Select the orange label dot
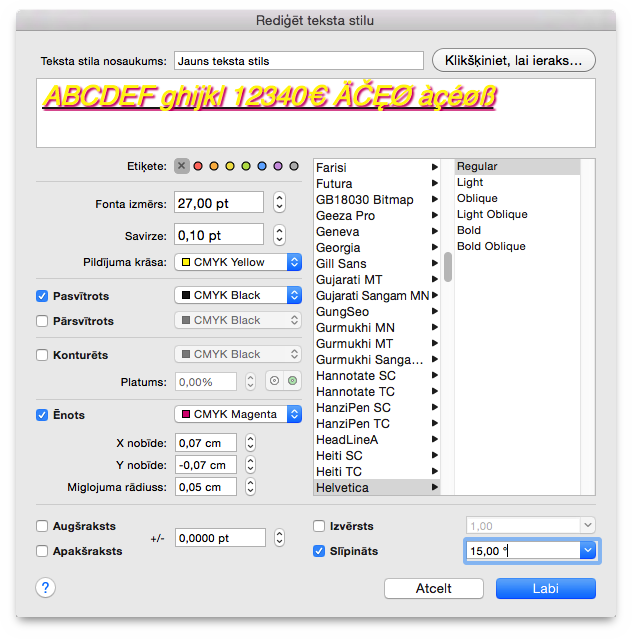This screenshot has height=639, width=632. pos(214,166)
